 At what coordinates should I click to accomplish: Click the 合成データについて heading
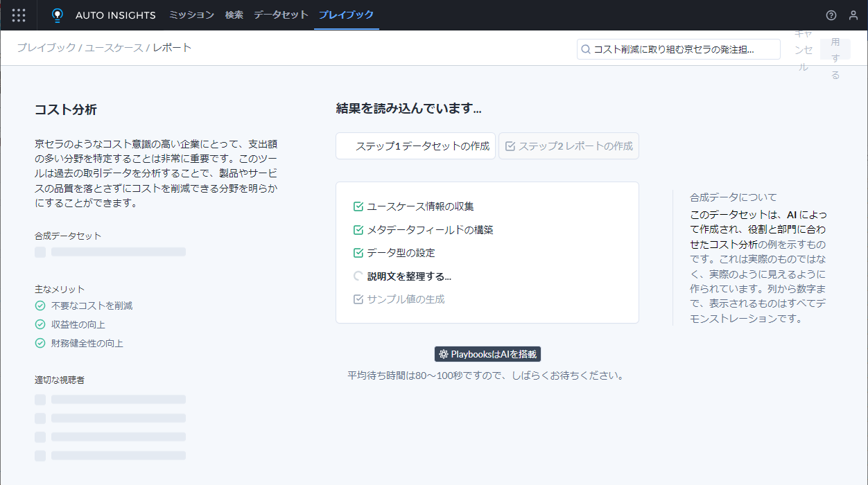tap(734, 197)
